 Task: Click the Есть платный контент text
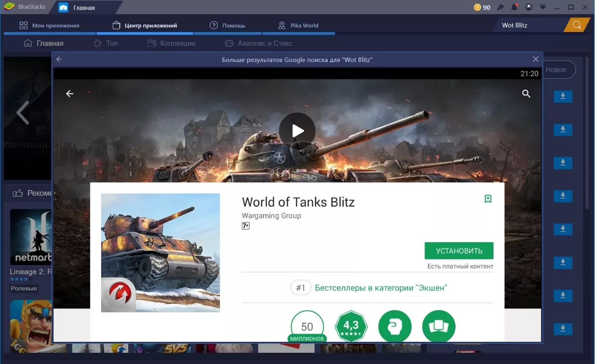tap(460, 266)
